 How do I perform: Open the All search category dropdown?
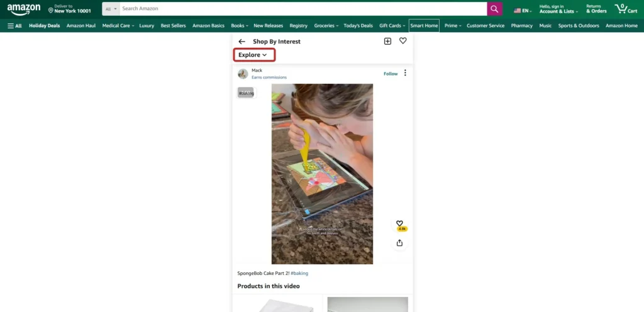[x=111, y=9]
